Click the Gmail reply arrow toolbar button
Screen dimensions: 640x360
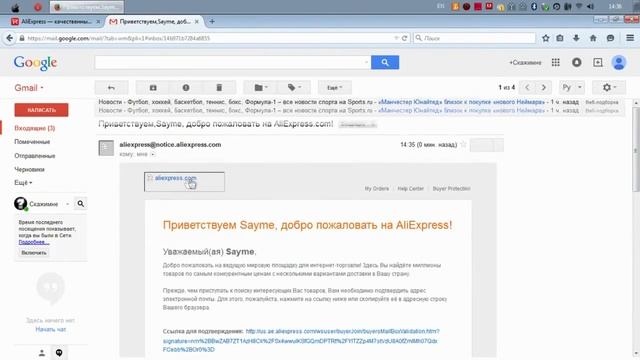click(111, 88)
